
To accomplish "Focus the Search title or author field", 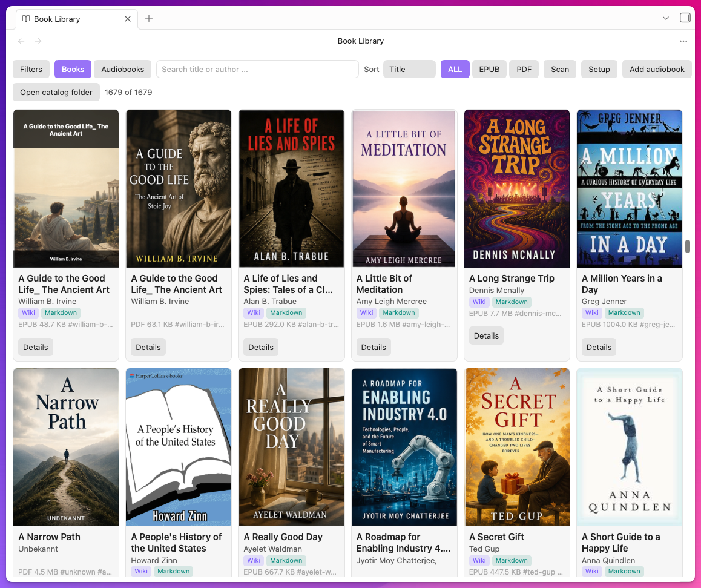I will pos(257,69).
